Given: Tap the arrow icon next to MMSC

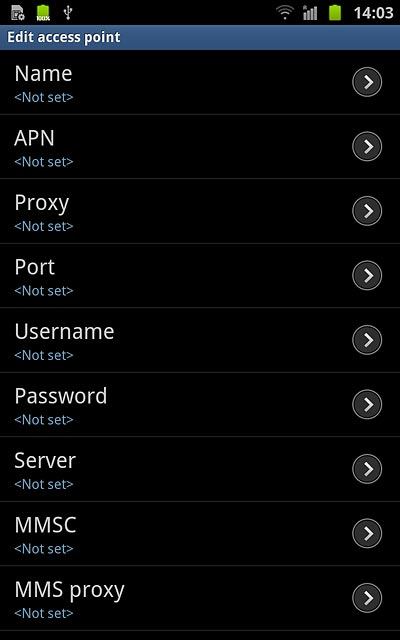Looking at the screenshot, I should [367, 533].
